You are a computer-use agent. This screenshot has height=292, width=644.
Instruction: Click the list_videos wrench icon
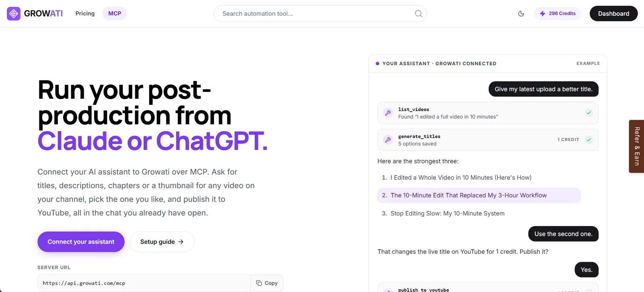388,113
